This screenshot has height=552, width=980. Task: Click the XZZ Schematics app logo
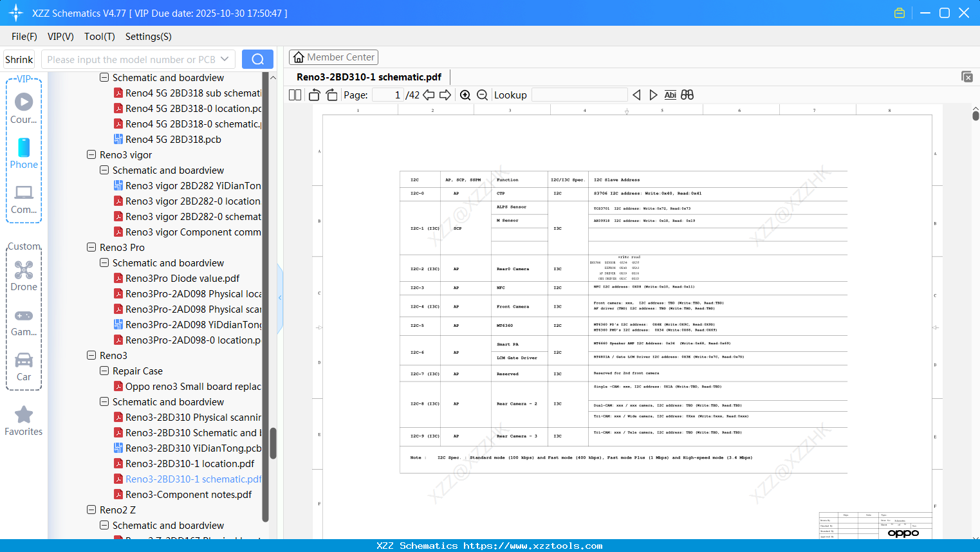(x=16, y=13)
